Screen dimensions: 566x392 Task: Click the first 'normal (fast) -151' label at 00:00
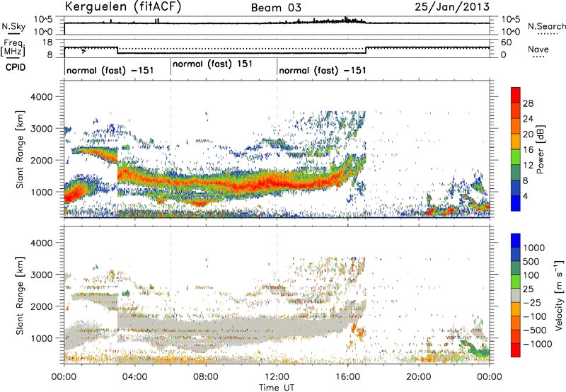coord(110,70)
